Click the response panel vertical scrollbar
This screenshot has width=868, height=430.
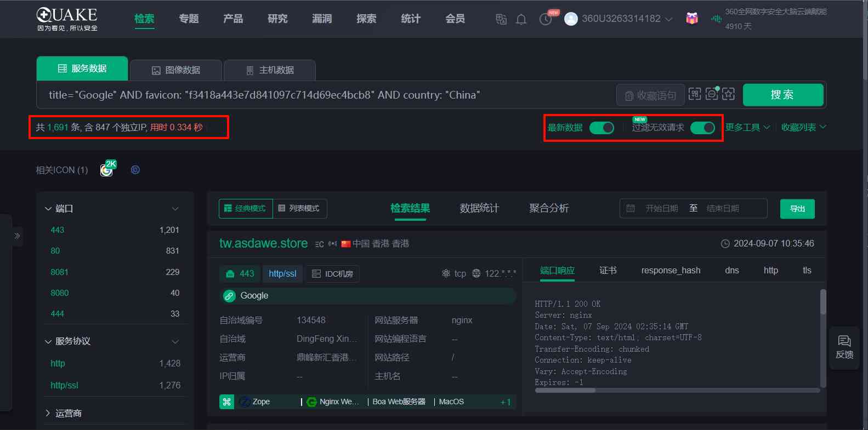[823, 302]
